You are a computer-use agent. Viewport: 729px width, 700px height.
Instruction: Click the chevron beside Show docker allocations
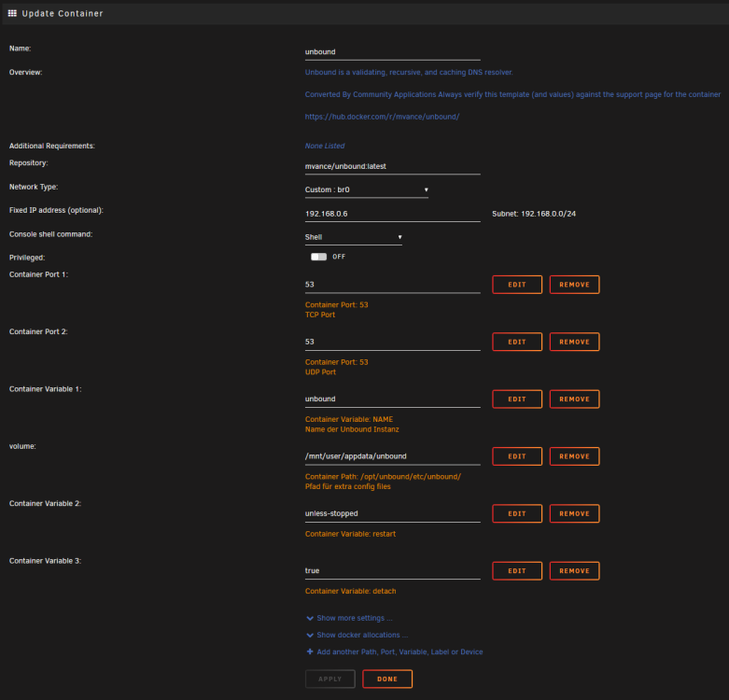tap(310, 635)
